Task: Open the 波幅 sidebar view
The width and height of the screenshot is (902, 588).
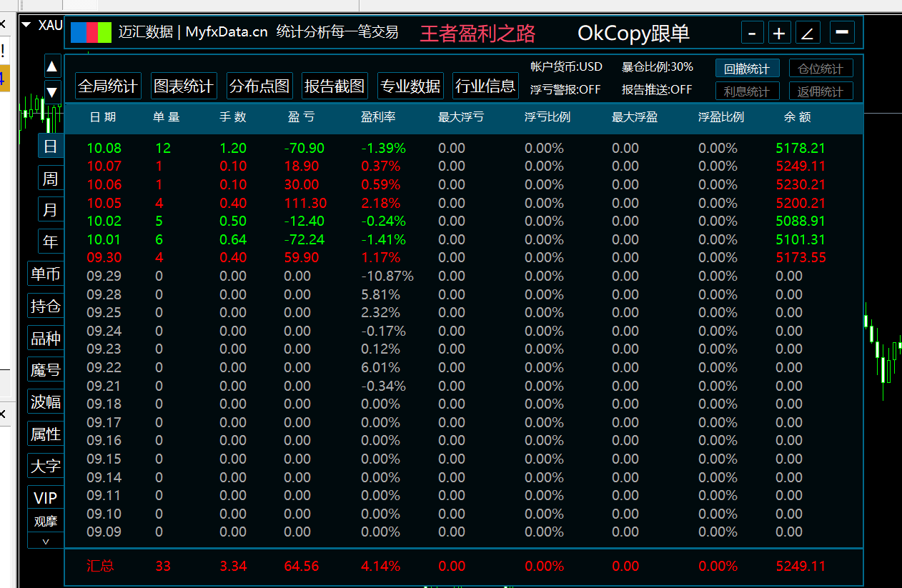Action: point(46,402)
